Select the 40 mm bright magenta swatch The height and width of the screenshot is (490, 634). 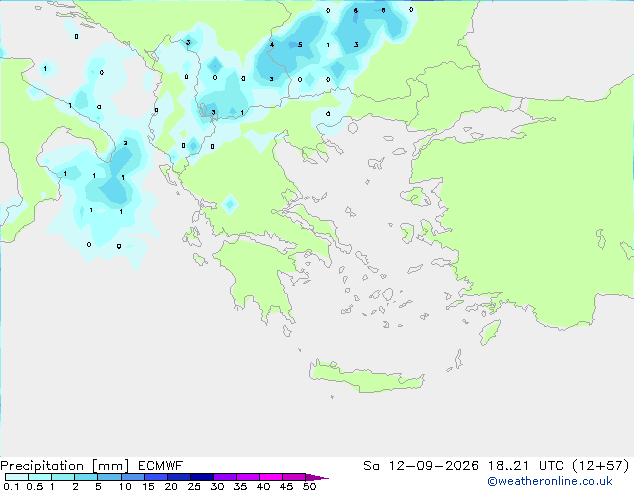pos(271,477)
